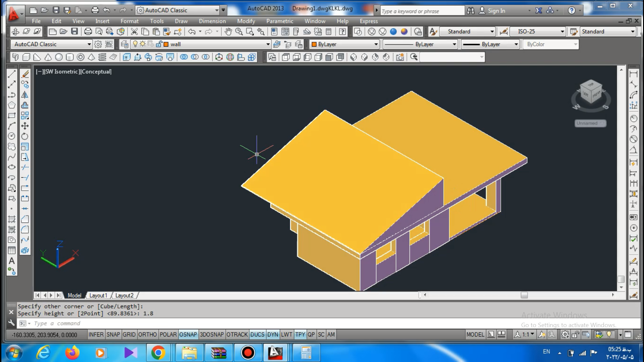Click the MODEL space button
This screenshot has width=644, height=362.
(x=475, y=335)
